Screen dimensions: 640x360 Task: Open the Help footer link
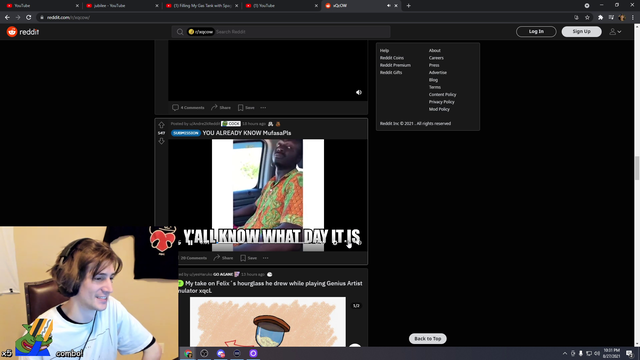coord(384,51)
